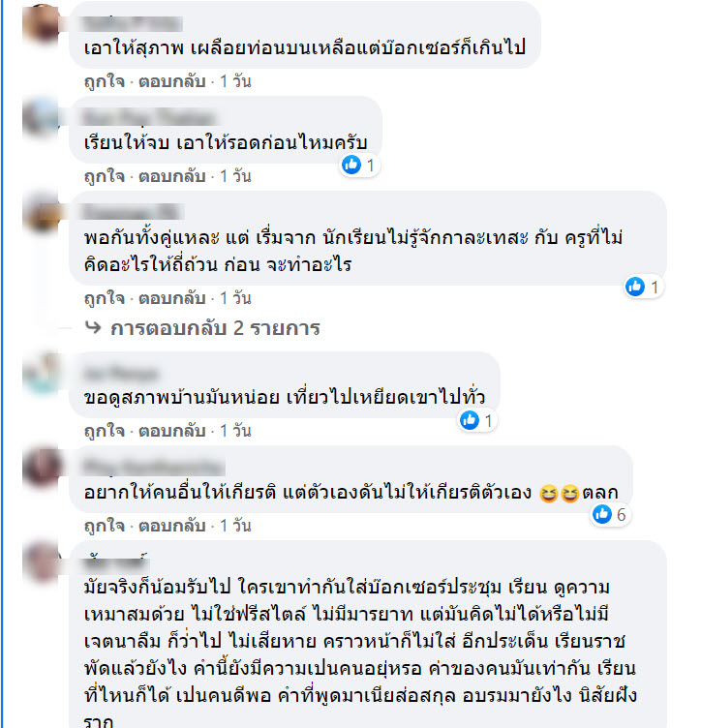Reply to 'ขอดูสภาพบ้าน' comment
Screen dimensions: 701x728
click(171, 431)
